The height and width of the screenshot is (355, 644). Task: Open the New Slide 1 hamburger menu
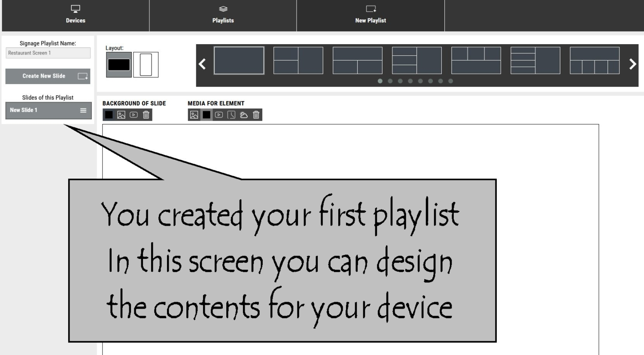[x=83, y=110]
